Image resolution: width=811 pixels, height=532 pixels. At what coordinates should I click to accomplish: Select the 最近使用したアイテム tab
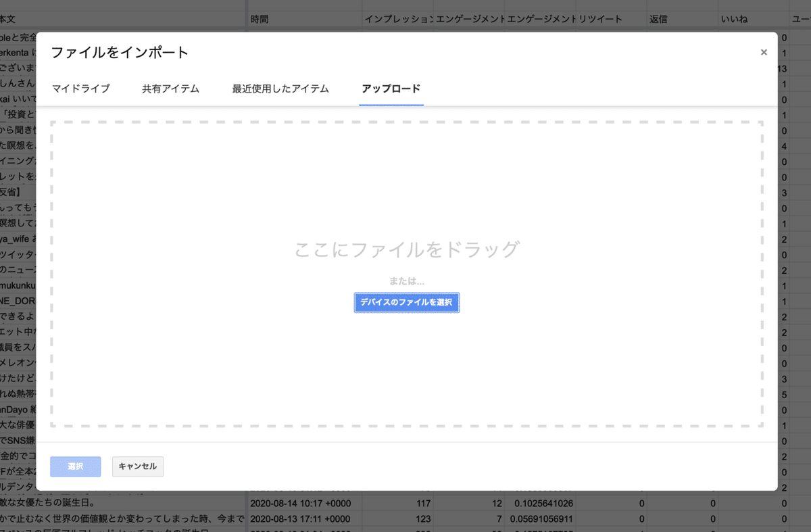point(280,89)
